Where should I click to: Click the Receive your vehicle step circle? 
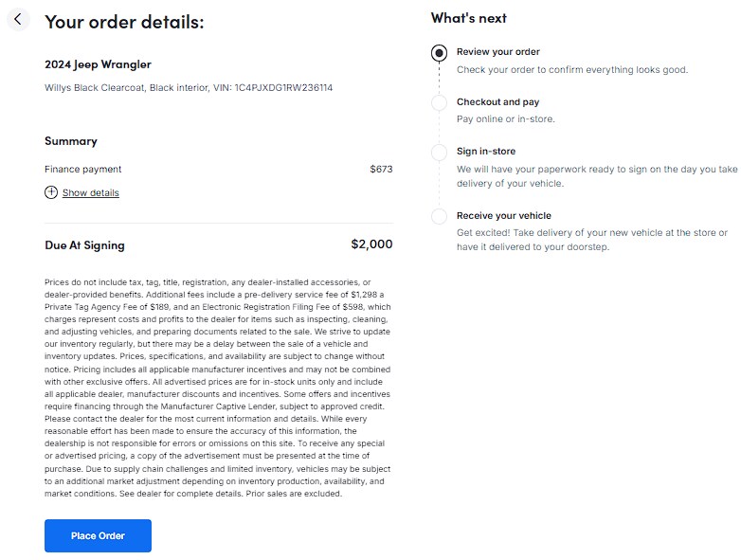click(439, 216)
